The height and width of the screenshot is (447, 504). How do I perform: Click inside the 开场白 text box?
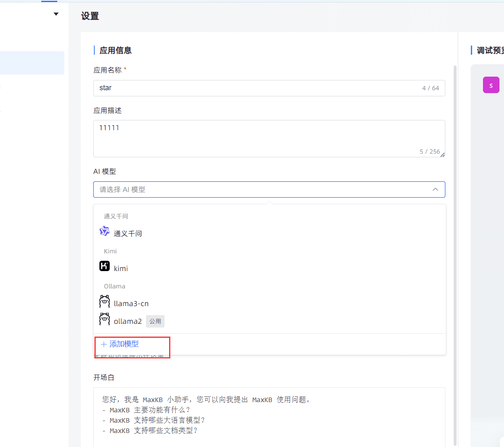click(x=269, y=415)
